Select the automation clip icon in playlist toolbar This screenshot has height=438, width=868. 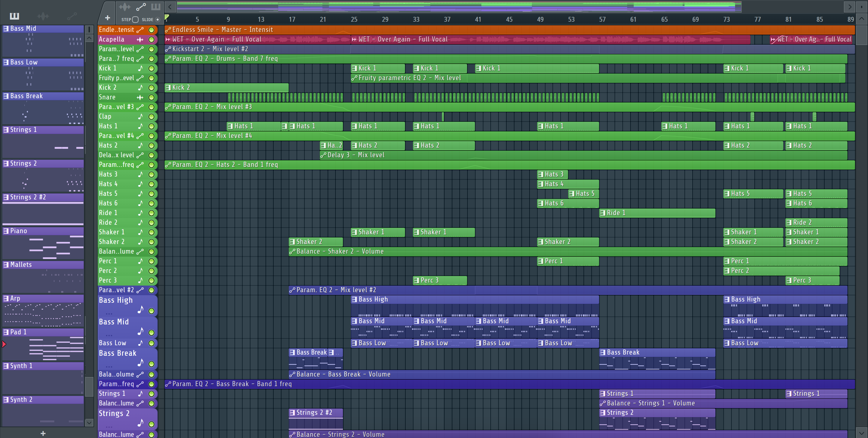(x=141, y=6)
